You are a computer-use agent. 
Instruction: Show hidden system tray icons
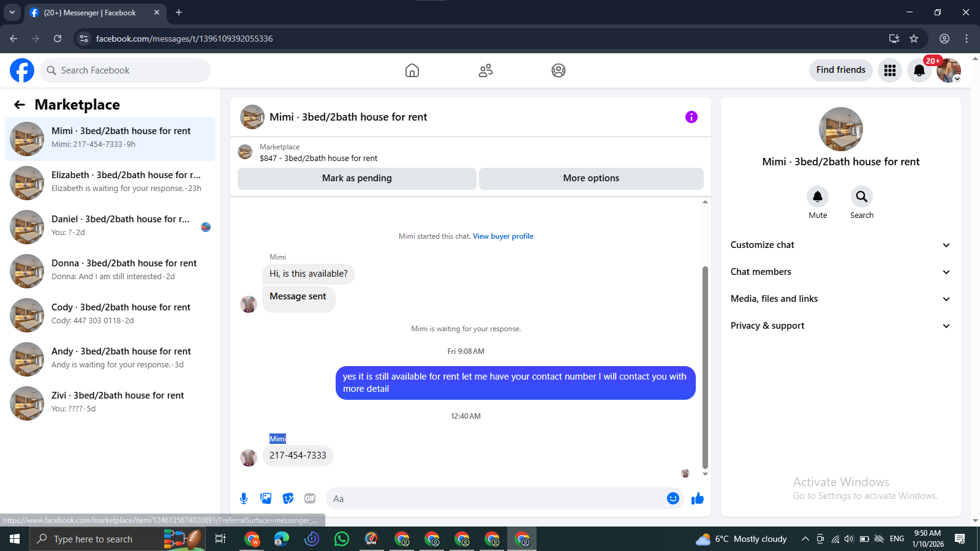[805, 539]
